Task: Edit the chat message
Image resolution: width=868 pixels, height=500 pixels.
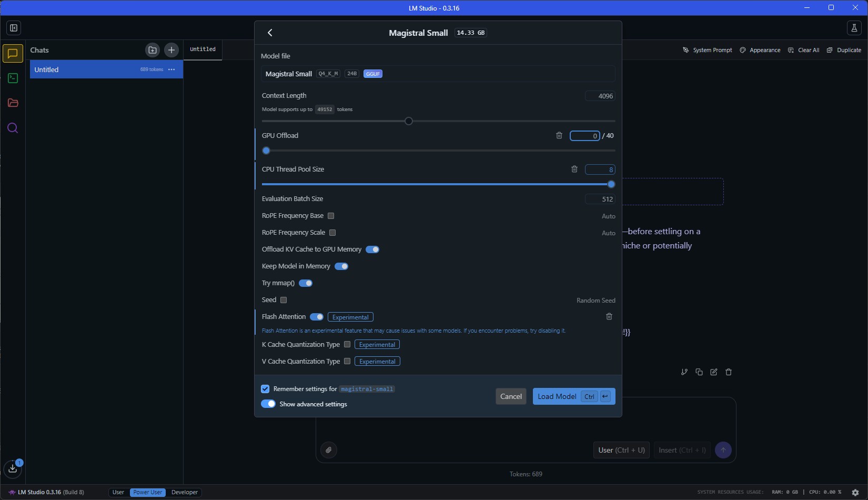Action: point(714,372)
